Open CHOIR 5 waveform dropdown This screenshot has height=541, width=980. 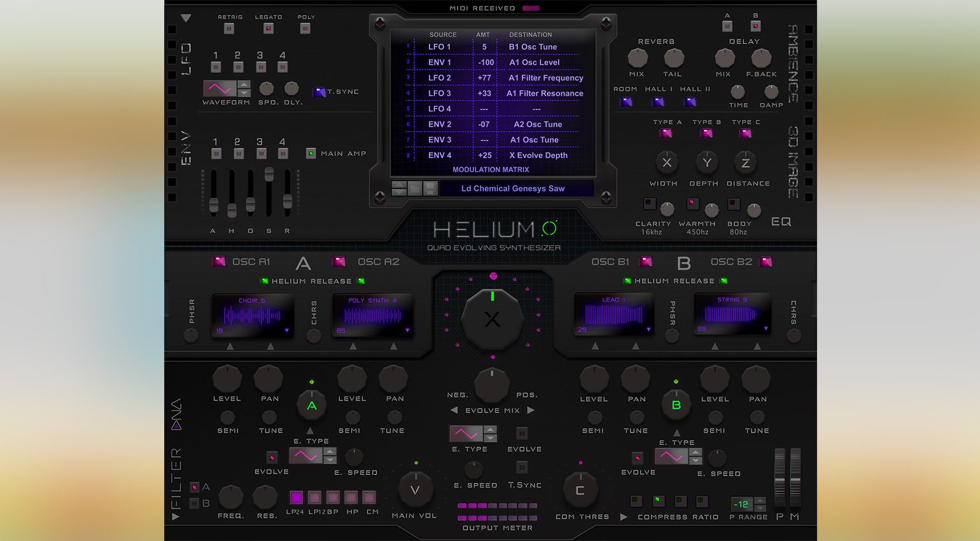point(287,330)
